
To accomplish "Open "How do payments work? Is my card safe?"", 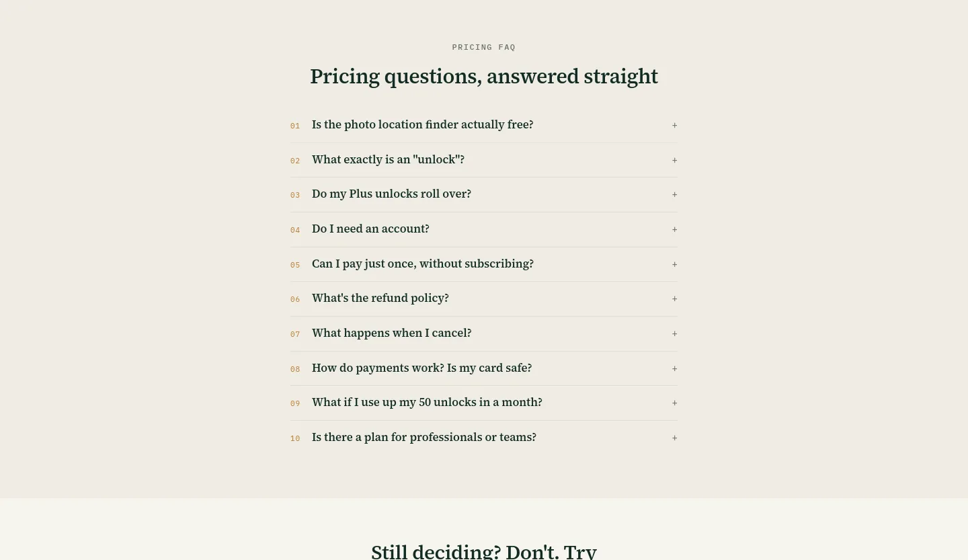I will [484, 368].
